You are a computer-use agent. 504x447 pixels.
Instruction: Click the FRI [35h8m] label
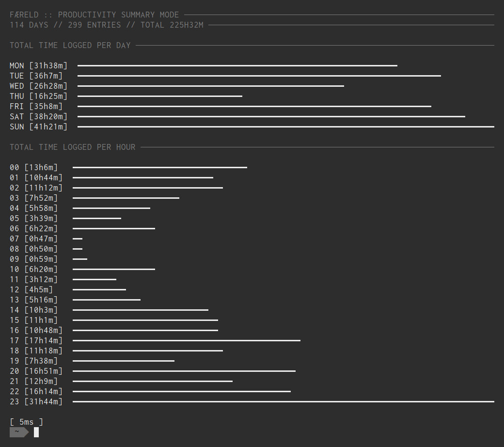tap(36, 107)
